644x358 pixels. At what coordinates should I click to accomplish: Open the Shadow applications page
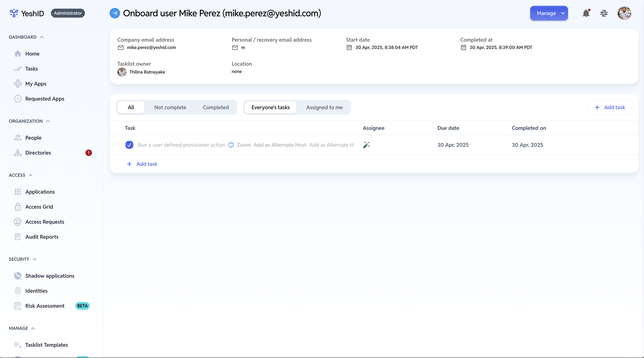(x=50, y=276)
